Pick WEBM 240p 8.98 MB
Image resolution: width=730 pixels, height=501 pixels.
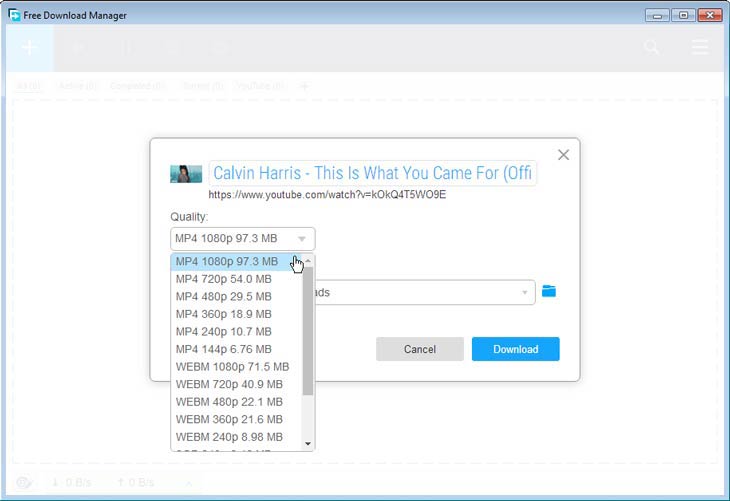pyautogui.click(x=236, y=437)
